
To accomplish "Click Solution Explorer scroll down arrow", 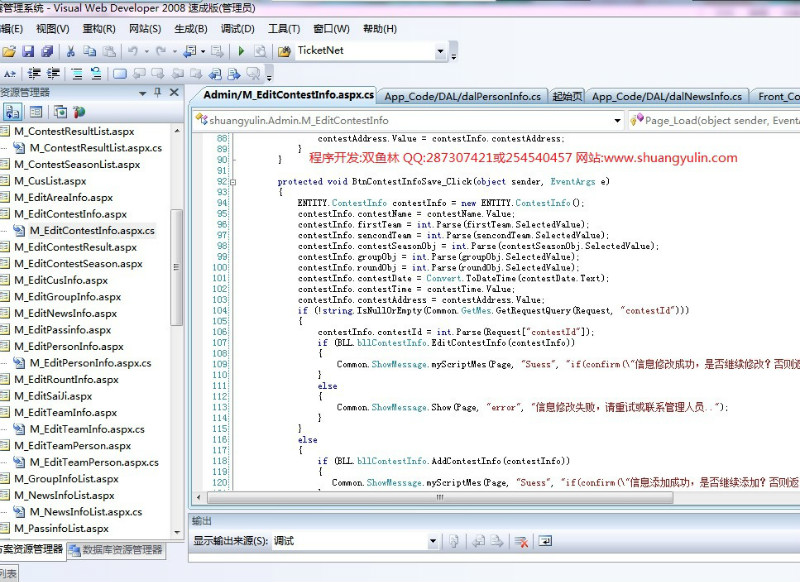I will coord(177,532).
